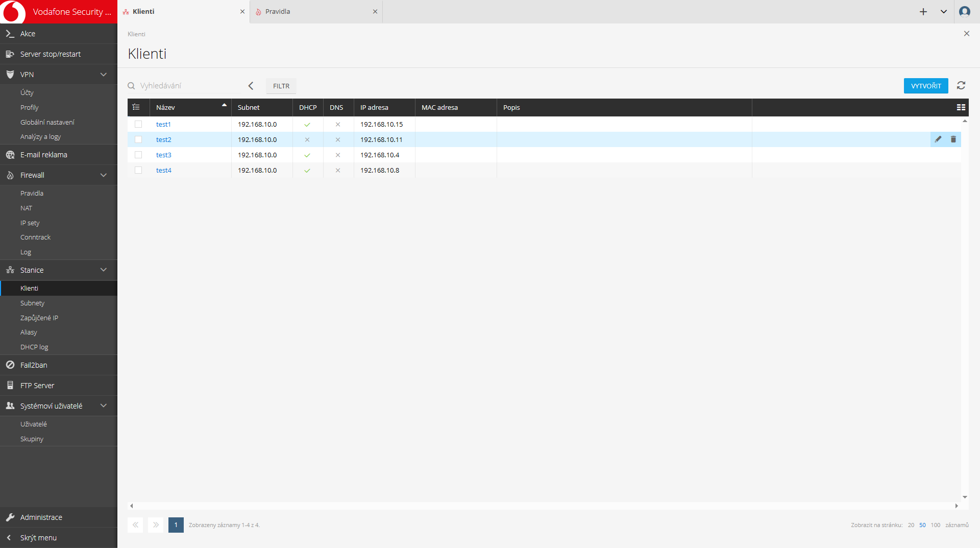Open Conntrack menu item

point(36,237)
